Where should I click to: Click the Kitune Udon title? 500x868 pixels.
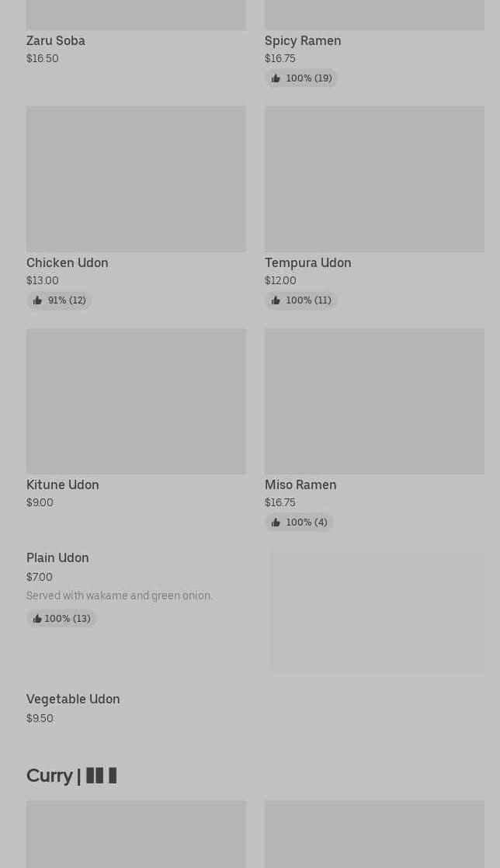pos(63,484)
